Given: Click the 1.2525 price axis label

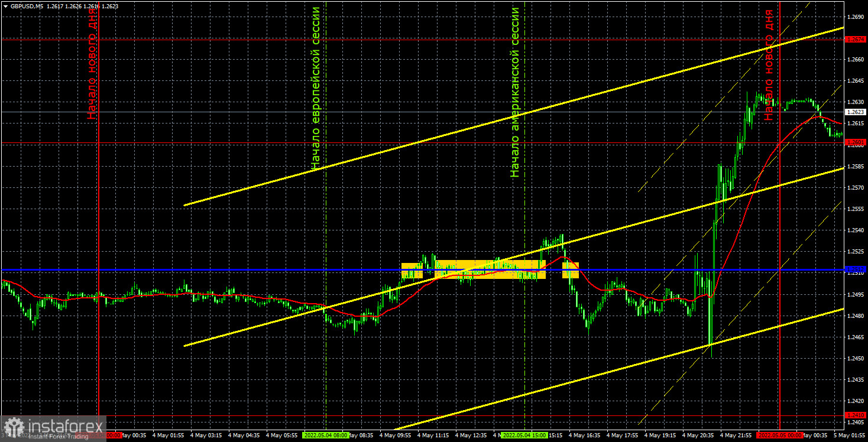Looking at the screenshot, I should coord(856,251).
